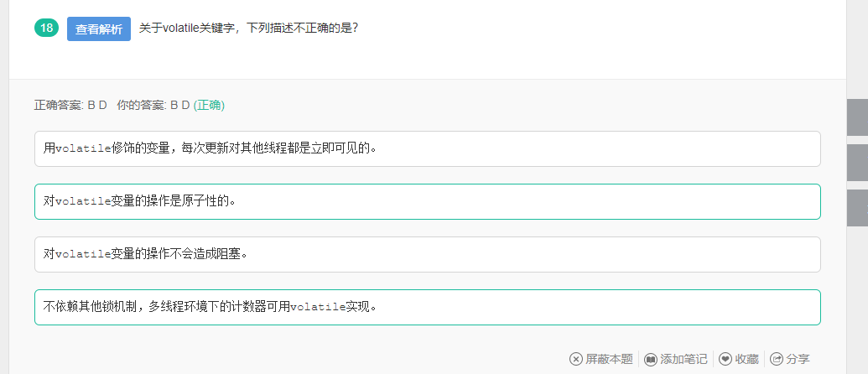Click the add-note book icon

click(x=651, y=359)
